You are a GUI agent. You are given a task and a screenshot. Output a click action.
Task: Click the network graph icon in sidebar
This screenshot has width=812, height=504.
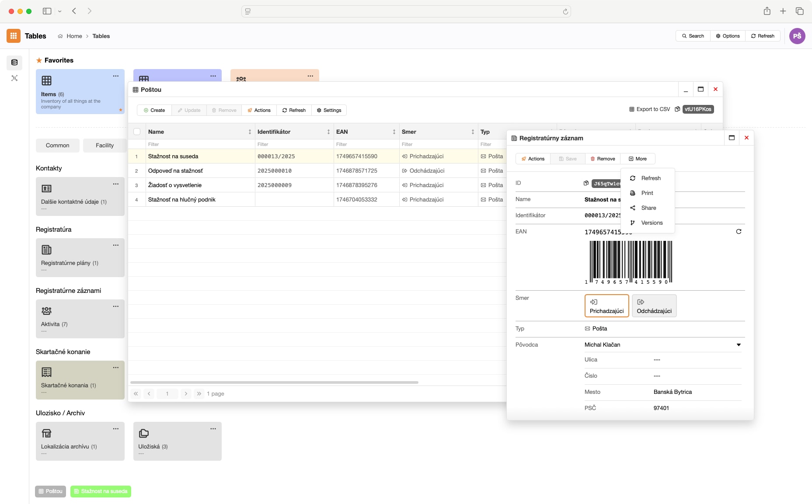pyautogui.click(x=14, y=78)
